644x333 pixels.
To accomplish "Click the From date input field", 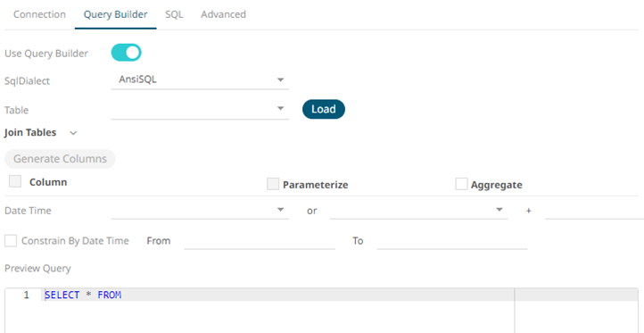I will coord(260,240).
